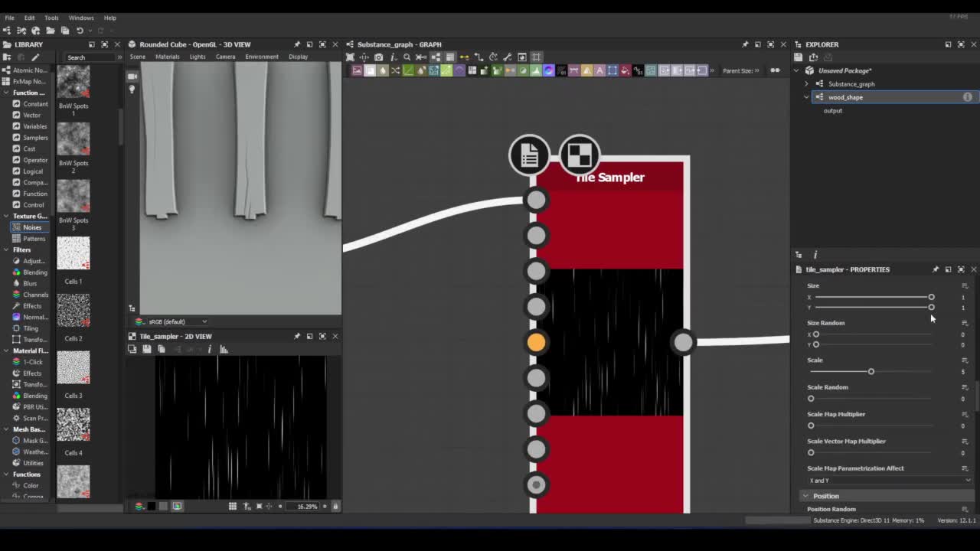Click the undo arrow in main toolbar
This screenshot has width=980, height=551.
[80, 31]
